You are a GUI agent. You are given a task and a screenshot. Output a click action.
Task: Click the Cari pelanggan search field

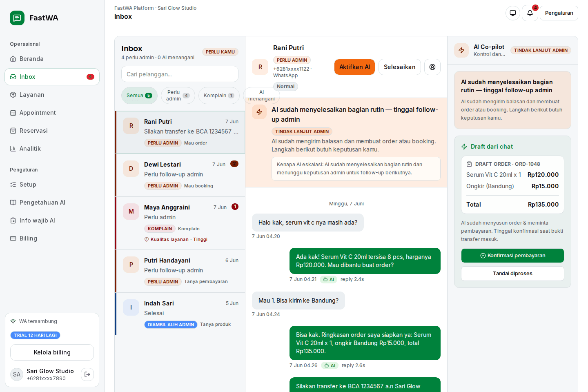[180, 74]
